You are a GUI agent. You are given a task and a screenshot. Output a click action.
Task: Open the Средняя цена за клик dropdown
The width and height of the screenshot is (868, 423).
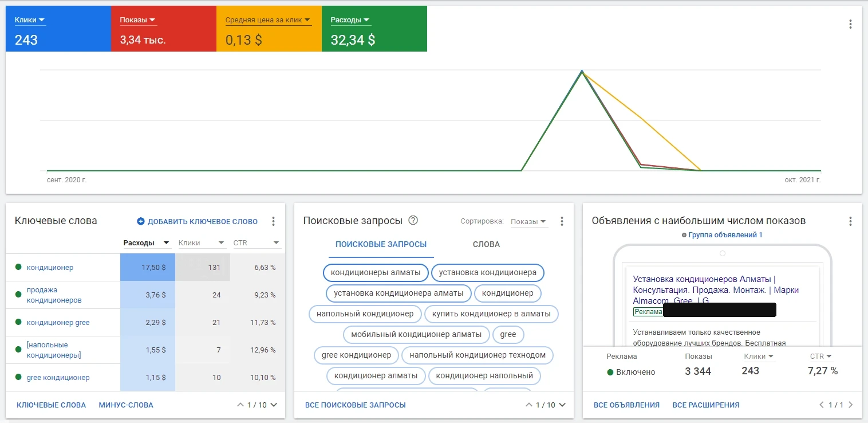[x=268, y=20]
